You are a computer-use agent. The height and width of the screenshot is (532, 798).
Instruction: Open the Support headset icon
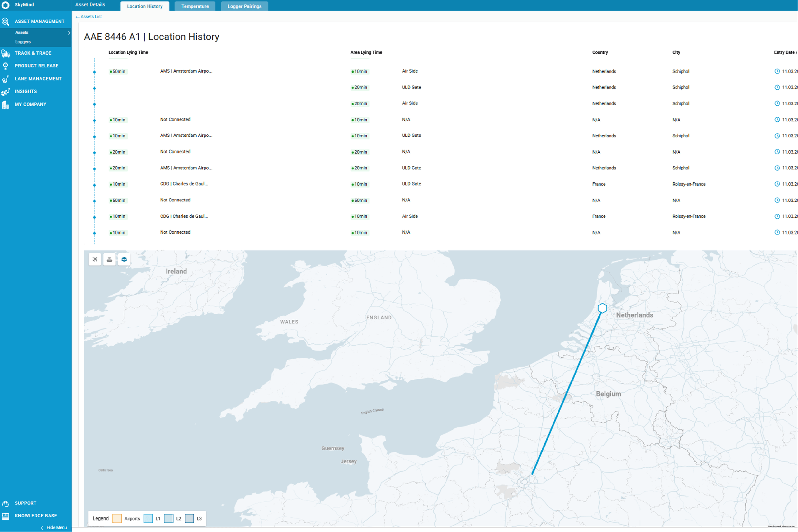pos(6,503)
